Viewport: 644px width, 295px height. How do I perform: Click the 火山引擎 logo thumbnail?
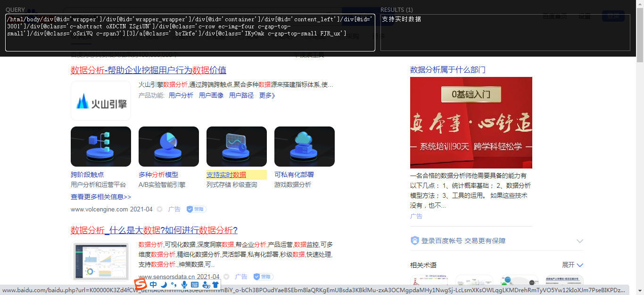[100, 101]
